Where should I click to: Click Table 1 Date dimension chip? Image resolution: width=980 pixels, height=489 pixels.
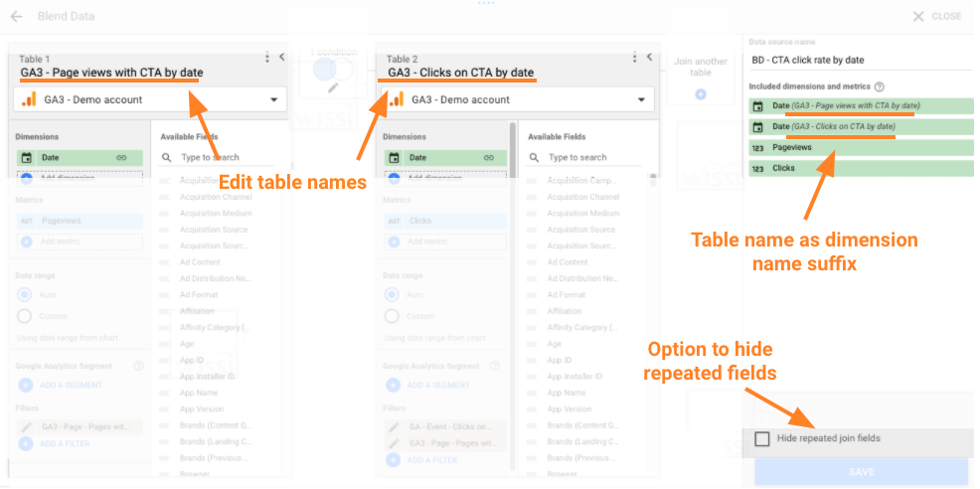(x=80, y=158)
